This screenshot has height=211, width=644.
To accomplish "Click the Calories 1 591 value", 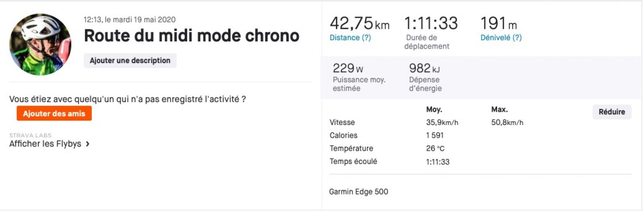I will 435,135.
